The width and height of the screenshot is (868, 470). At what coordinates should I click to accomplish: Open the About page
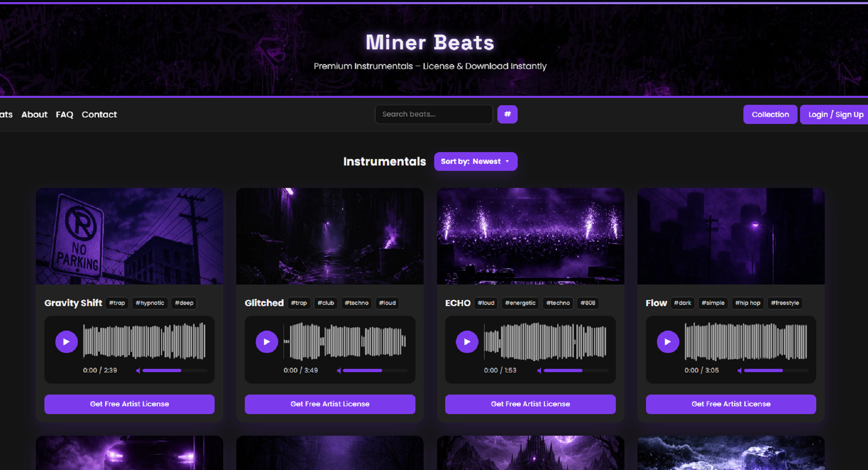pyautogui.click(x=34, y=115)
